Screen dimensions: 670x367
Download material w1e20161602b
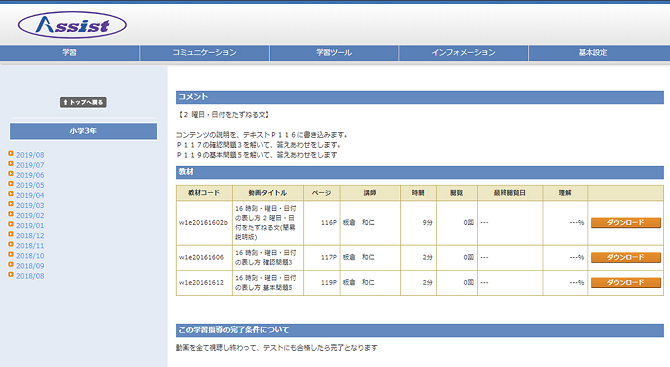(626, 223)
